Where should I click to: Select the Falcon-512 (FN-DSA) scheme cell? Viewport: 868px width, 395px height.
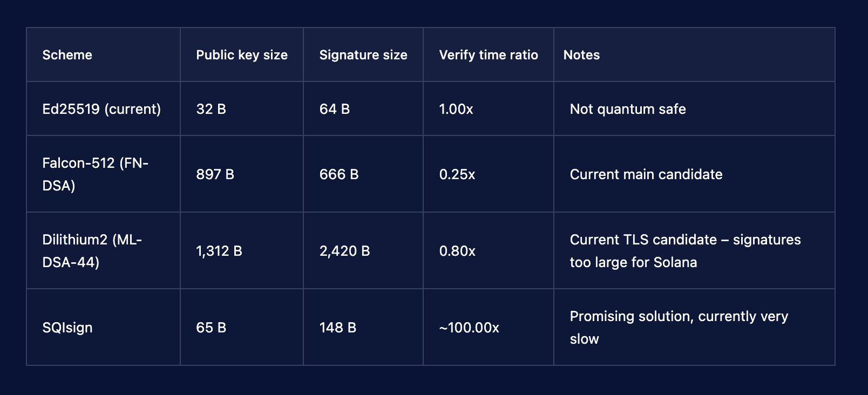pyautogui.click(x=95, y=174)
